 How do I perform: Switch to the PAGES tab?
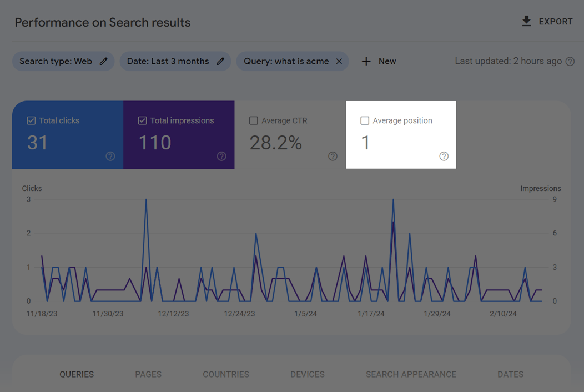click(x=148, y=374)
